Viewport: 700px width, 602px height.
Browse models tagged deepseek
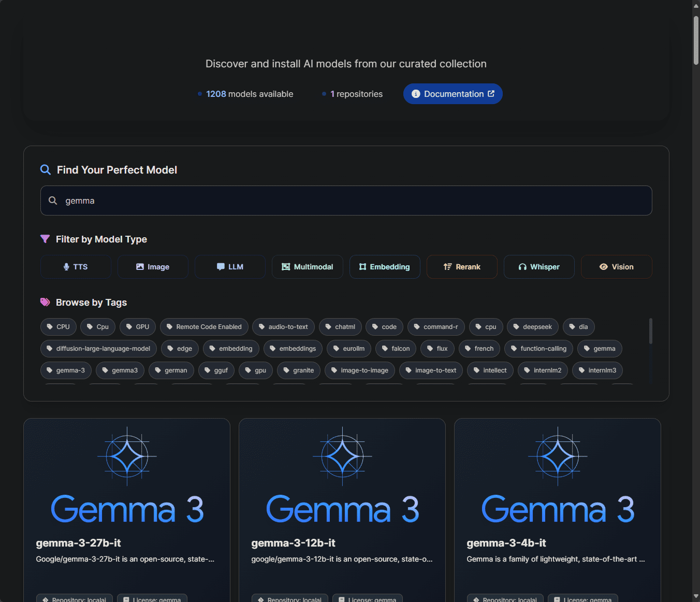pos(533,327)
